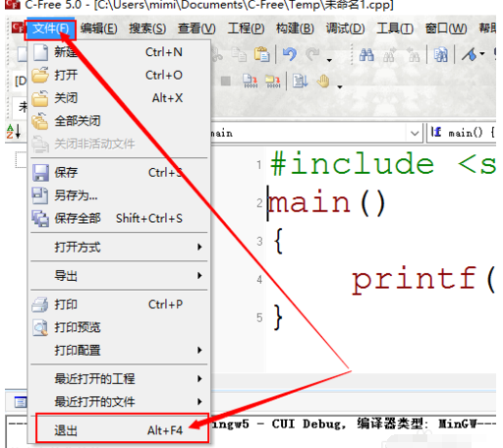The image size is (503, 448).
Task: Select 另存为... menu entry
Action: (x=119, y=196)
